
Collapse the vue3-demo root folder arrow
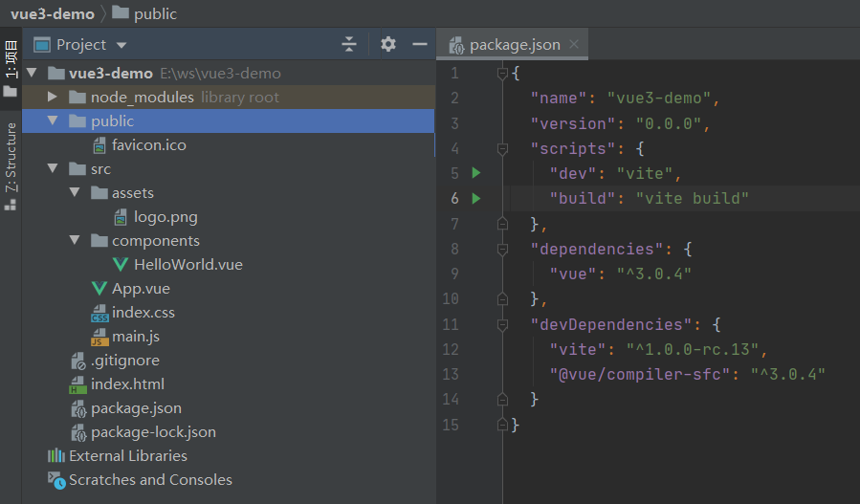coord(32,73)
